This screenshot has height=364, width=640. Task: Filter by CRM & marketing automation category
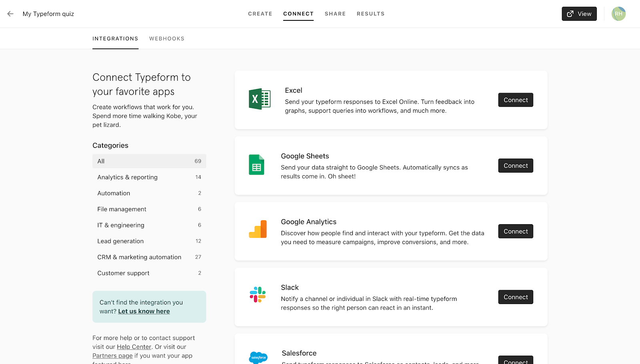[x=149, y=257]
